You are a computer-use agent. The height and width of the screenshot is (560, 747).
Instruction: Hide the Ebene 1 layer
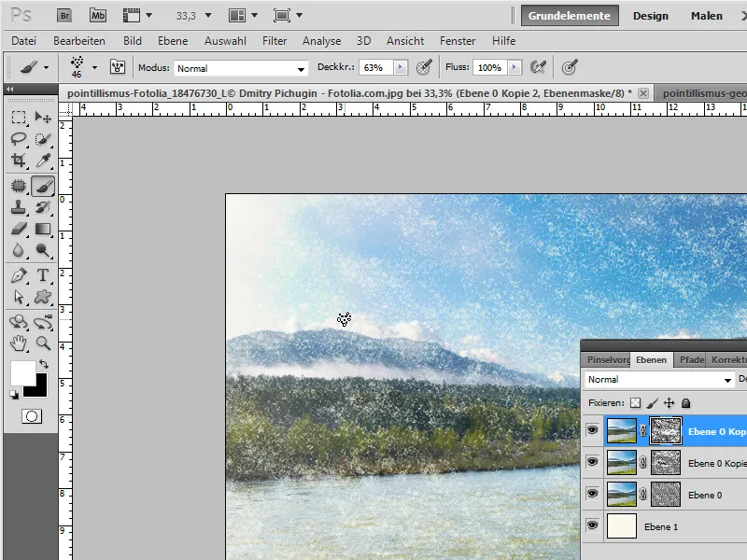tap(592, 525)
